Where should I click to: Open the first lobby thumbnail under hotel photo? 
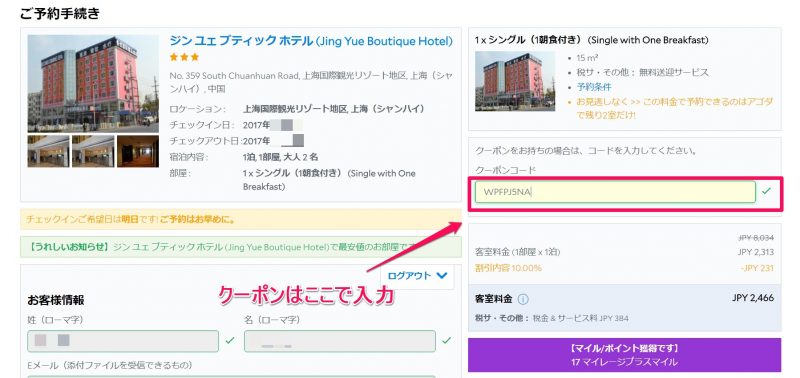48,151
